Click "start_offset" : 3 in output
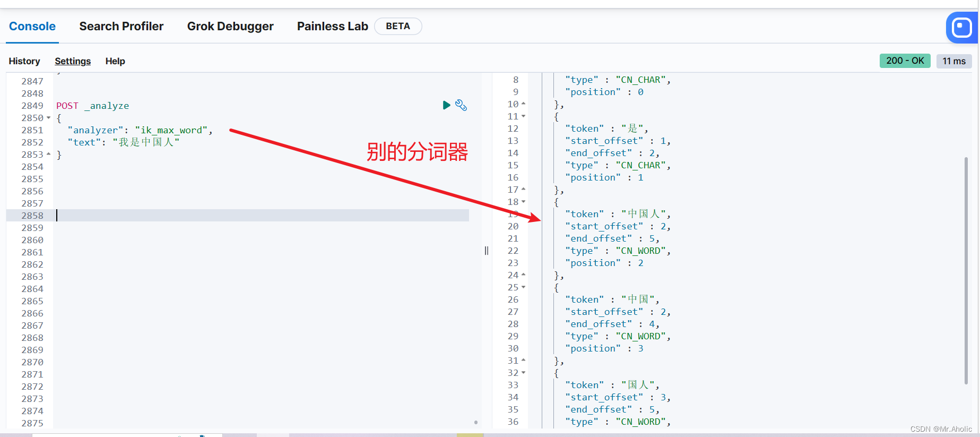The height and width of the screenshot is (437, 980). pyautogui.click(x=618, y=397)
